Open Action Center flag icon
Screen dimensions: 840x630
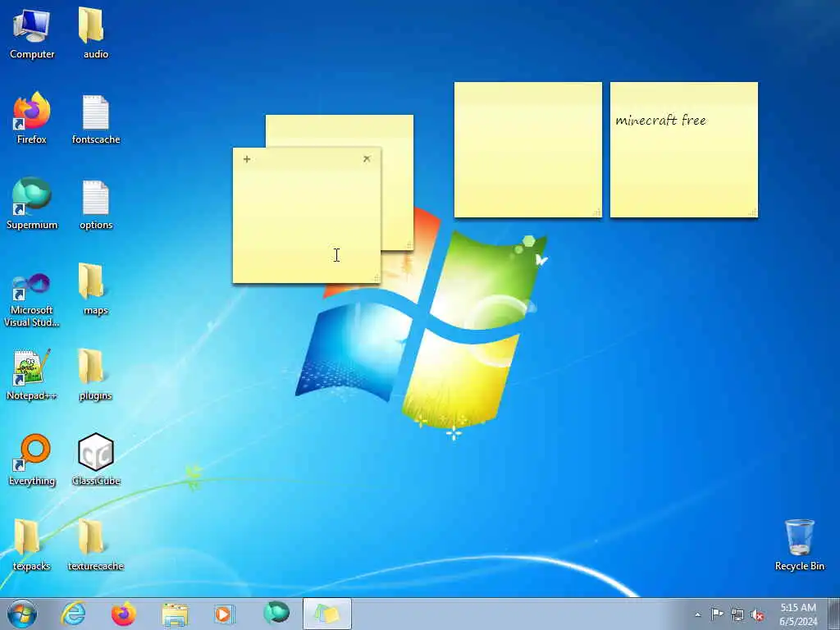coord(717,614)
